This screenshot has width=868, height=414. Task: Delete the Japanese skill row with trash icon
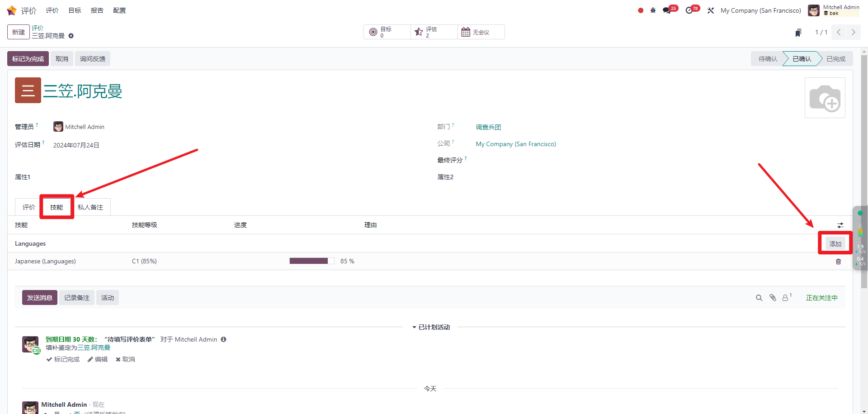[838, 262]
